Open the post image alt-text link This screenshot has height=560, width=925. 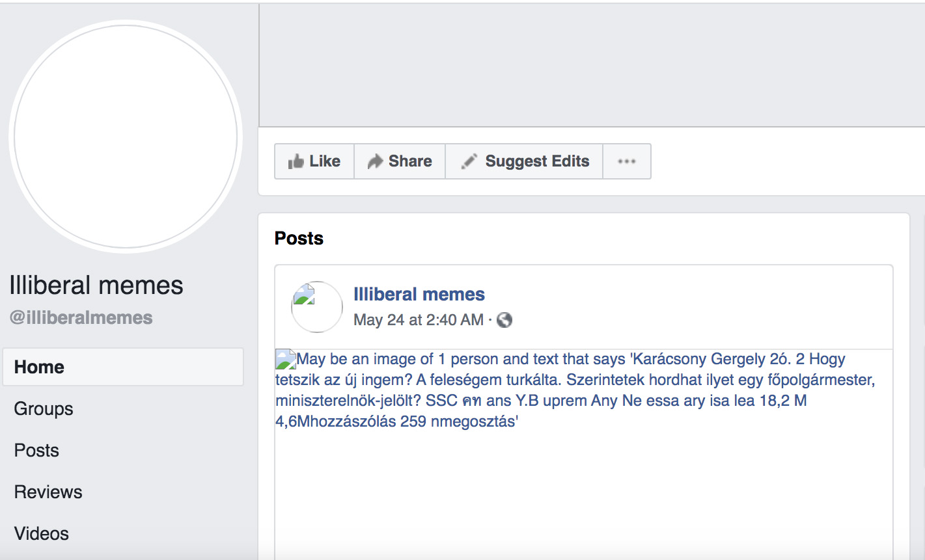tap(575, 390)
